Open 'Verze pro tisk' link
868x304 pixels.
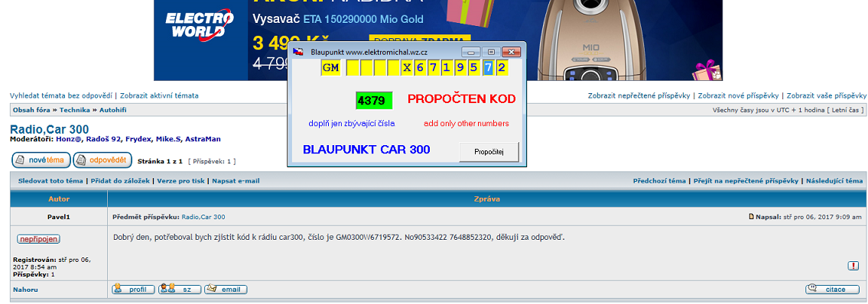[x=181, y=181]
